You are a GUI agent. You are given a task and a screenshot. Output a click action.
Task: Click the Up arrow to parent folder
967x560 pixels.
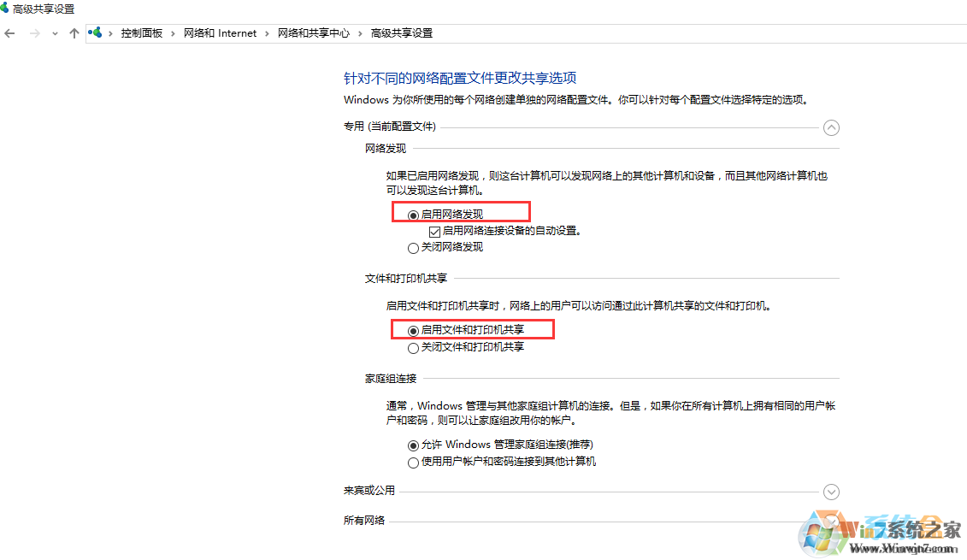[x=74, y=33]
